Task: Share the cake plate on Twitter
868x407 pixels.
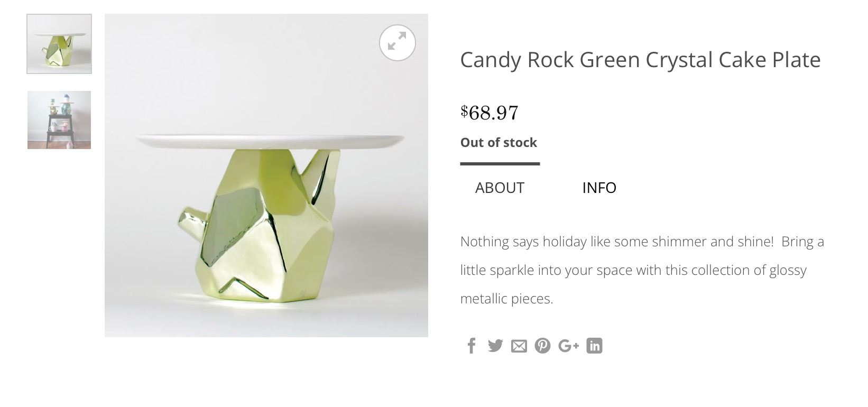Action: coord(495,346)
